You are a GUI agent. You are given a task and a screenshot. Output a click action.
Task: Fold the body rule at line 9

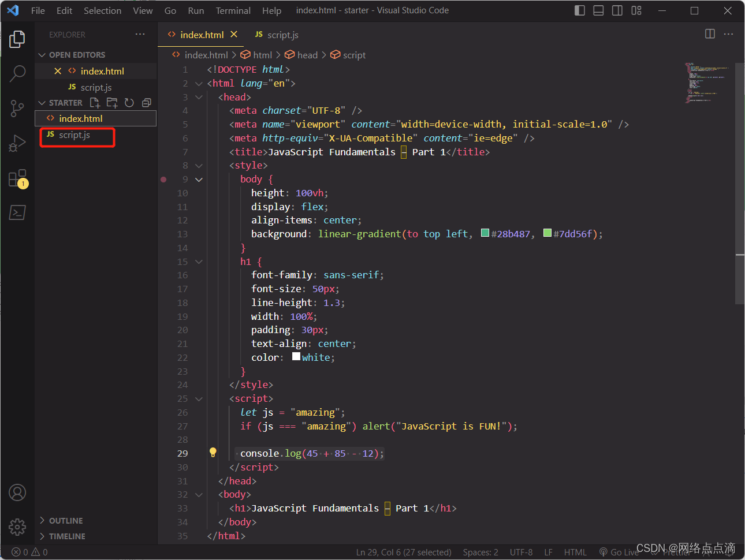tap(199, 180)
